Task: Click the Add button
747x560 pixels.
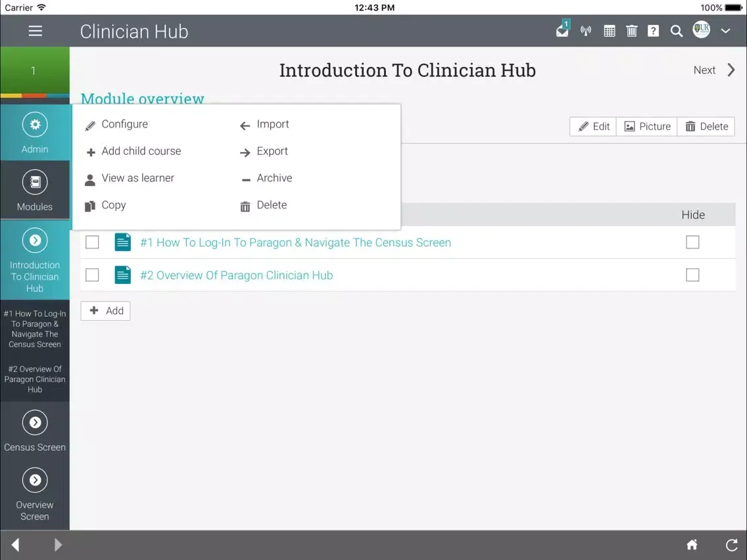Action: point(105,311)
